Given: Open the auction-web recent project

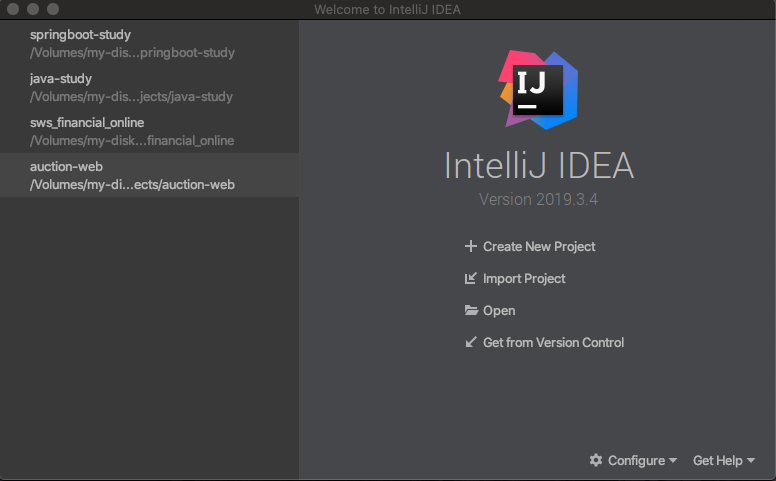Looking at the screenshot, I should (x=132, y=175).
